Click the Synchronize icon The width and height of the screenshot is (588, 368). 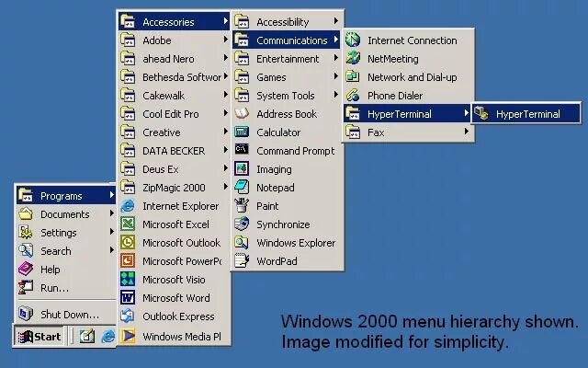(242, 224)
